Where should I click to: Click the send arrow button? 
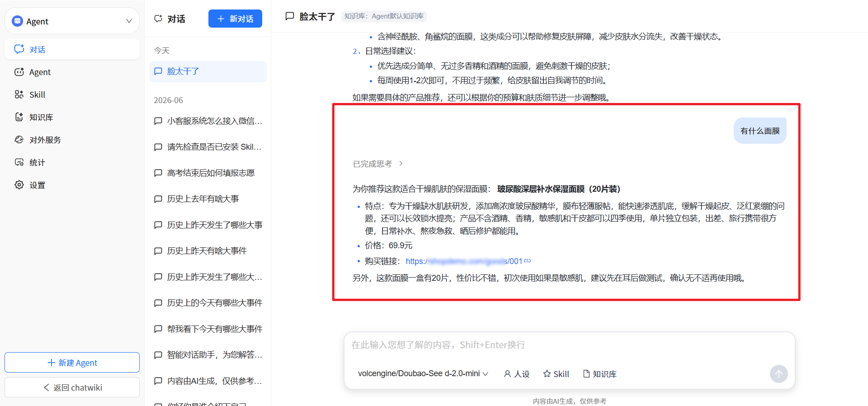click(778, 374)
